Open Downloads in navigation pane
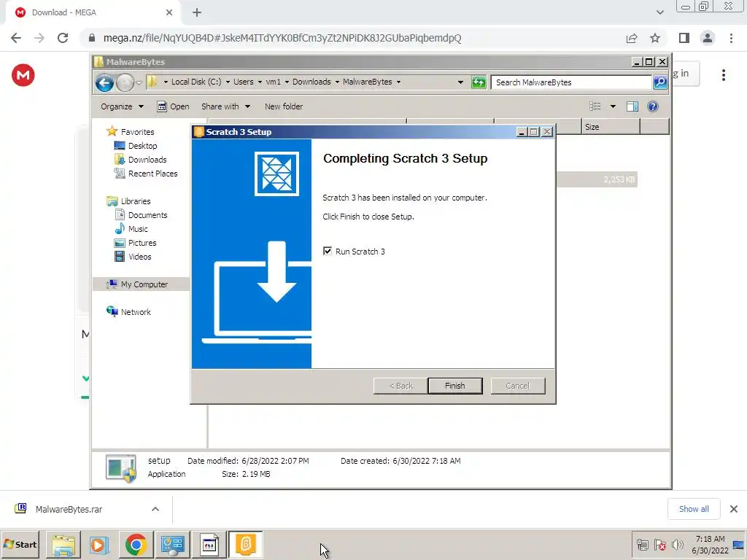 (x=147, y=160)
